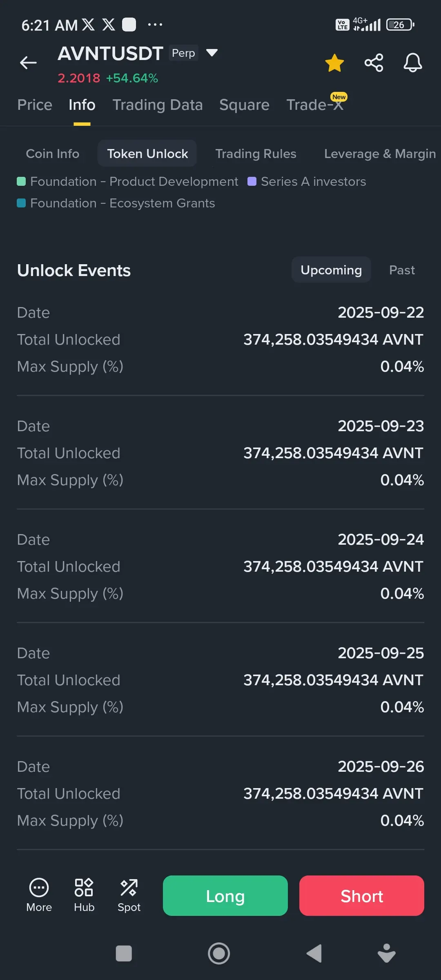
Task: Tap the share icon
Action: [x=374, y=63]
